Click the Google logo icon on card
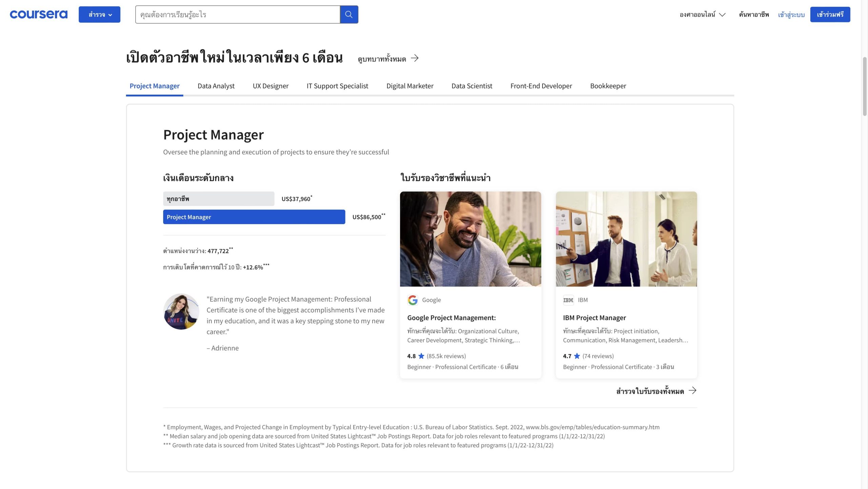This screenshot has height=489, width=868. 413,300
